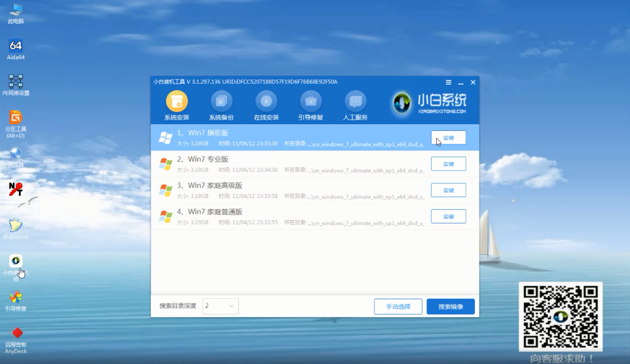Open the PE网络设置 desktop icon
This screenshot has width=630, height=364.
(x=16, y=85)
